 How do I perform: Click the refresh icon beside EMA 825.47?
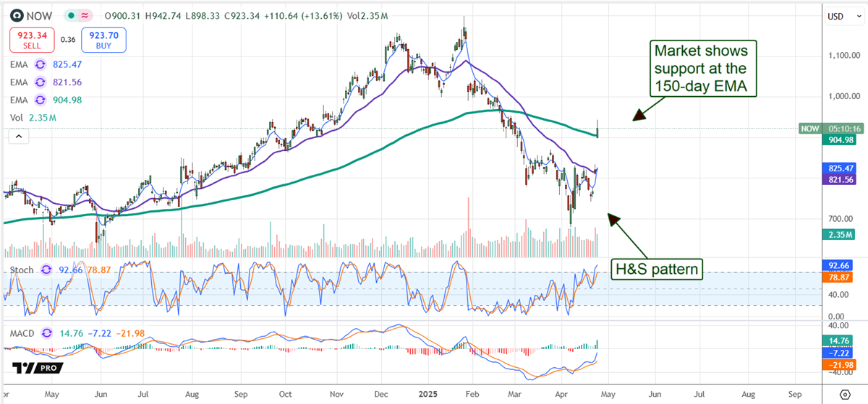coord(41,64)
